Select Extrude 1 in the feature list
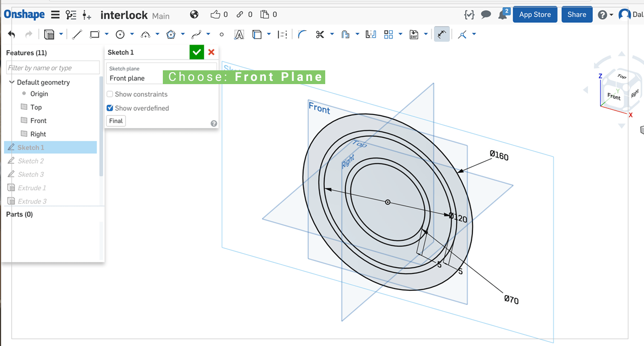Image resolution: width=644 pixels, height=346 pixels. (x=32, y=188)
